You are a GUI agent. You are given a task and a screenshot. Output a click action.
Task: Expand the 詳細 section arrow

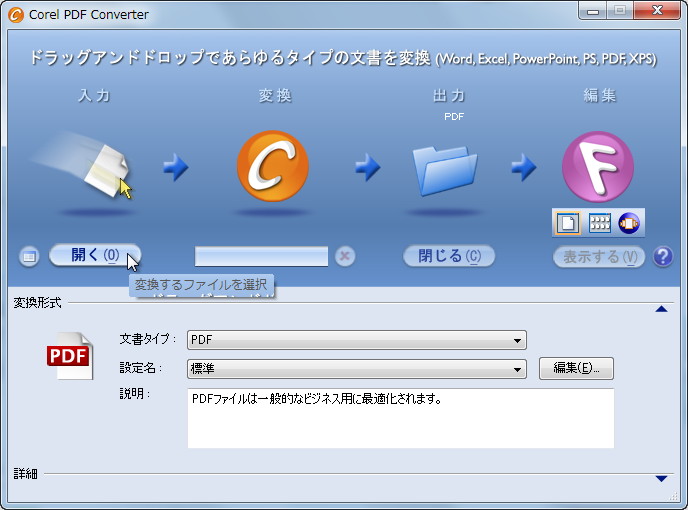(661, 478)
